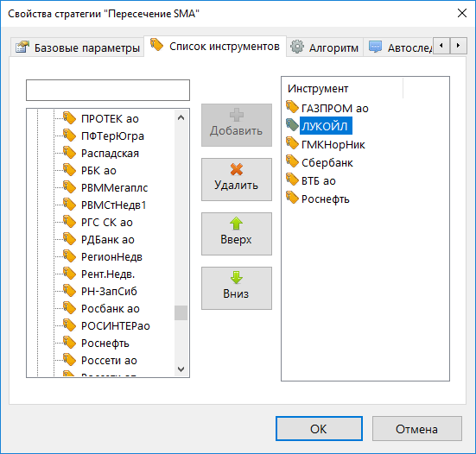Click the tag icon of Сбербанк
This screenshot has height=454, width=476.
292,161
